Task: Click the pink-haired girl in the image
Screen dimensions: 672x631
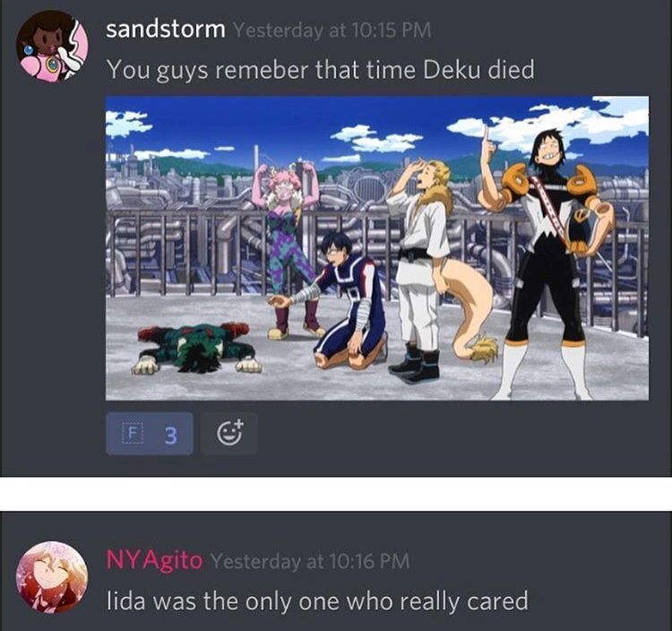Action: point(287,248)
